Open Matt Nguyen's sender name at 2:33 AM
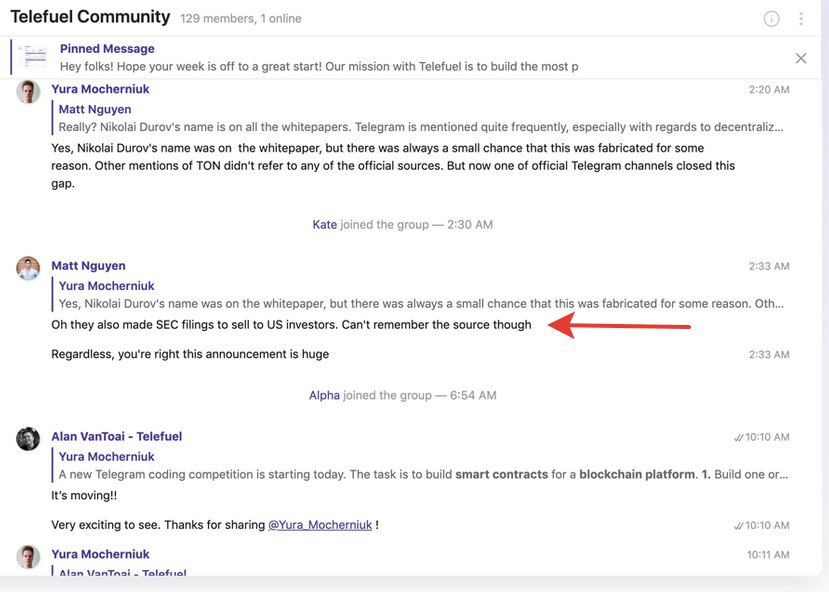Image resolution: width=829 pixels, height=592 pixels. (88, 266)
